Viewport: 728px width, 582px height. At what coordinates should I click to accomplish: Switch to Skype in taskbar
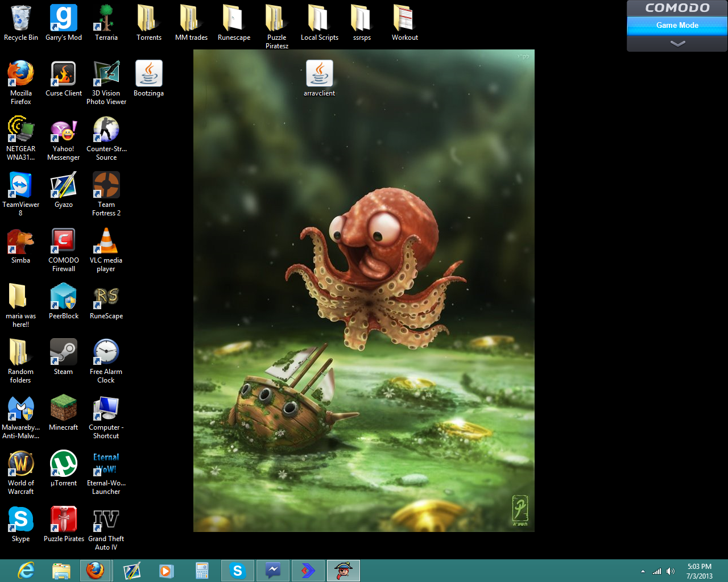coord(238,571)
